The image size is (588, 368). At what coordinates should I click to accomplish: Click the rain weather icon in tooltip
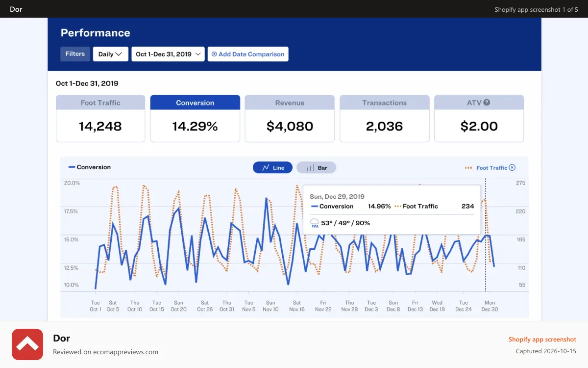[315, 223]
